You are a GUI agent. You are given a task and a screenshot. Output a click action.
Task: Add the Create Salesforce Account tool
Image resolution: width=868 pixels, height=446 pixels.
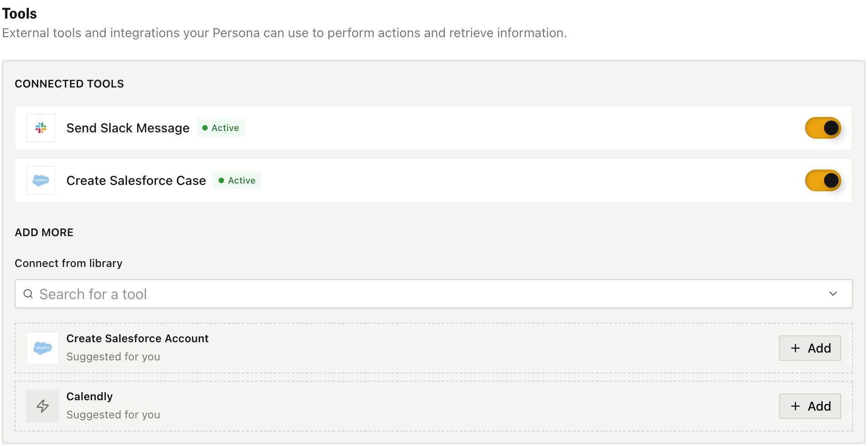coord(810,348)
